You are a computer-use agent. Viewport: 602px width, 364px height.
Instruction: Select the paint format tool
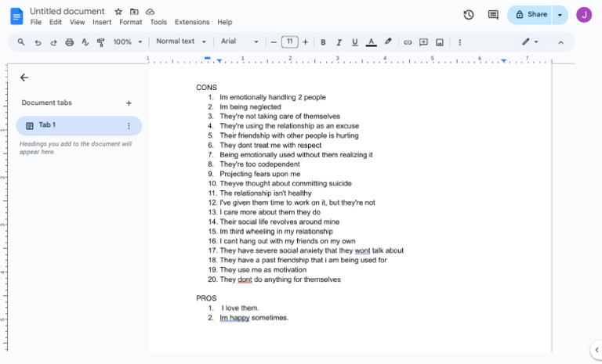[100, 42]
